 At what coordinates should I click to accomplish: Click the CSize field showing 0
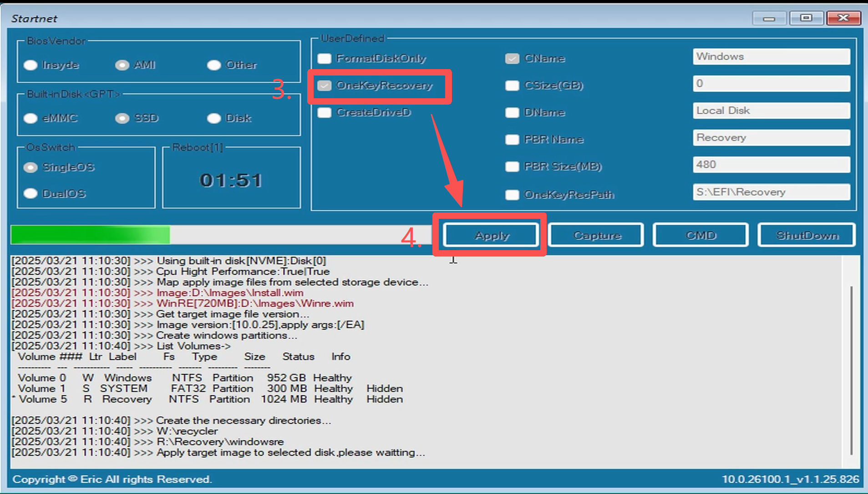[772, 84]
